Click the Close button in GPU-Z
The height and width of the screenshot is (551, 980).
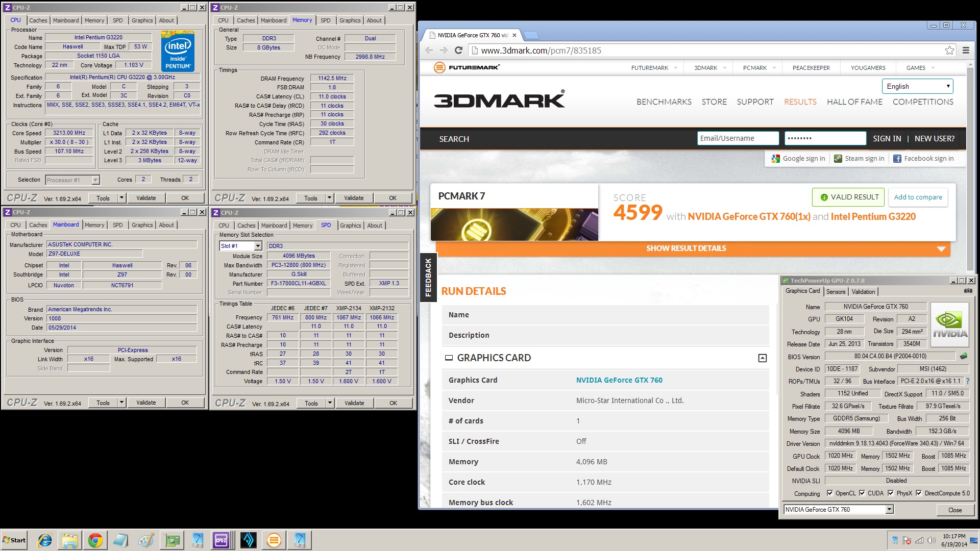(x=954, y=510)
